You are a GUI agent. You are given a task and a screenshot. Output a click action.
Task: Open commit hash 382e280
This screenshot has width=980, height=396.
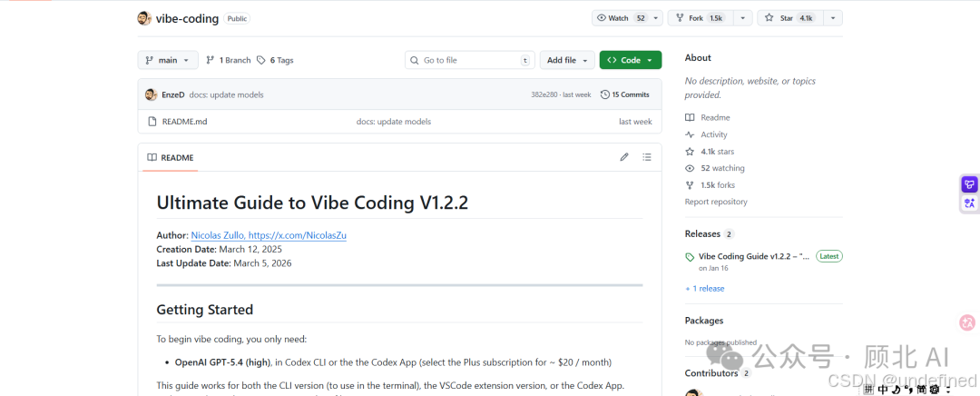(x=544, y=94)
